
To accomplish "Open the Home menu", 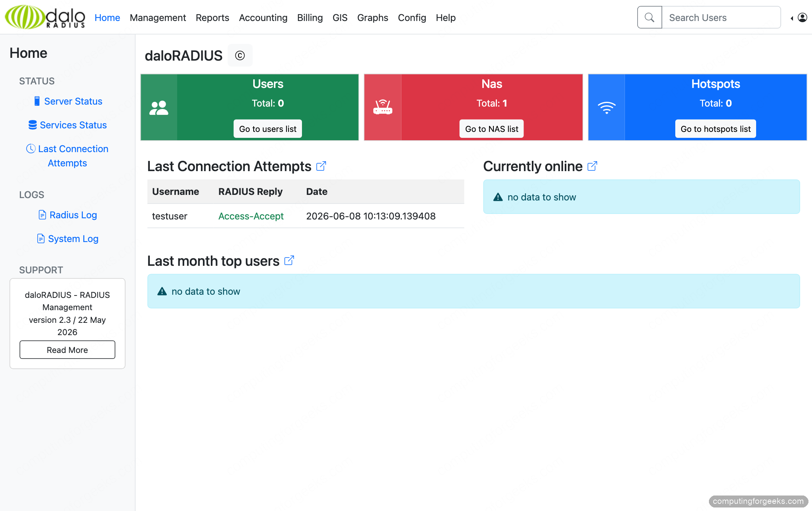I will pos(107,17).
